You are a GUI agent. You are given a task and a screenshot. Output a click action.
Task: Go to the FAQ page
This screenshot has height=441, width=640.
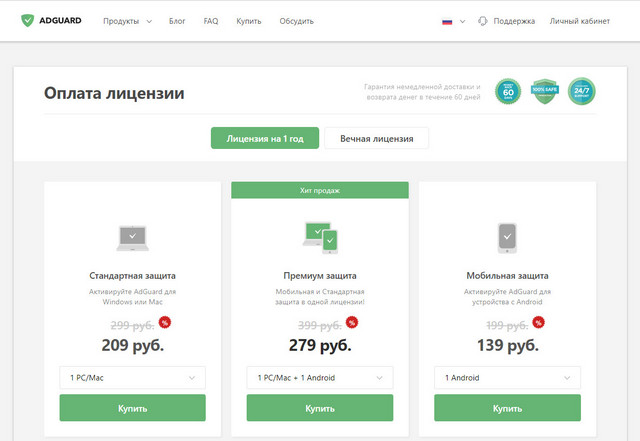pos(211,21)
